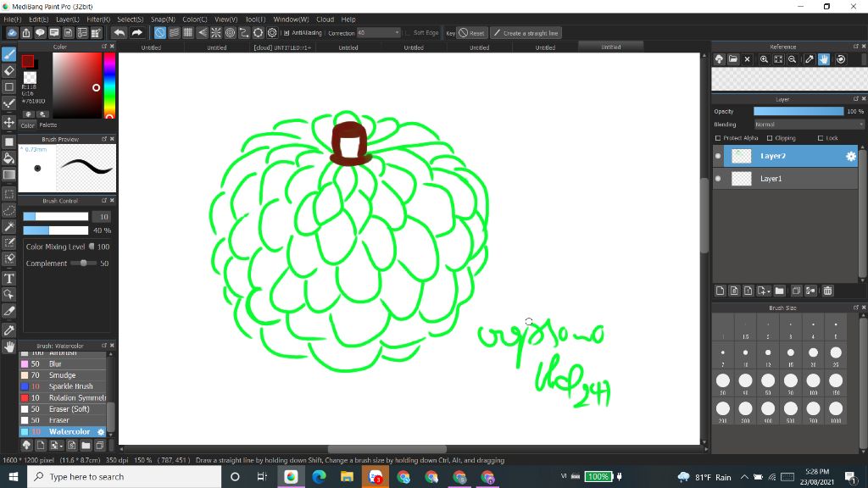Open file in Reference panel

pyautogui.click(x=733, y=59)
